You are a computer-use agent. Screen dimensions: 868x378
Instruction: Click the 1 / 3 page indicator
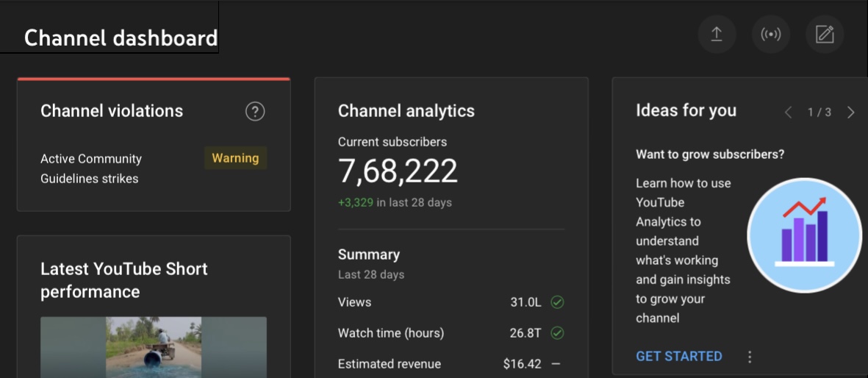pyautogui.click(x=819, y=113)
